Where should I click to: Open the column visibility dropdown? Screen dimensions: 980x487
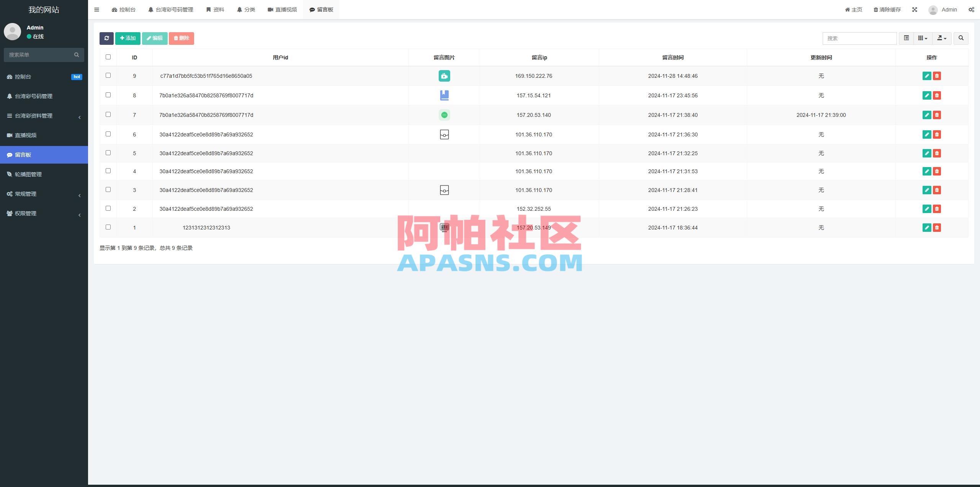[923, 38]
